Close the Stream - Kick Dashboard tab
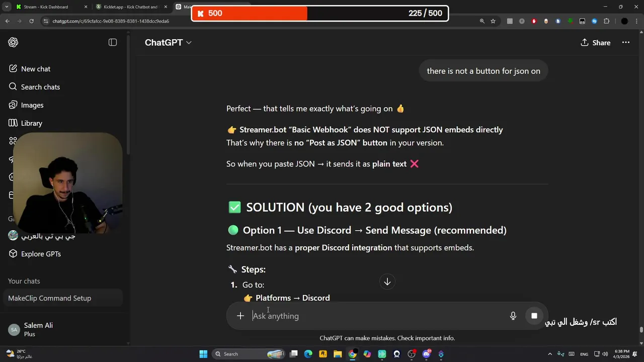The width and height of the screenshot is (644, 362). [x=86, y=7]
